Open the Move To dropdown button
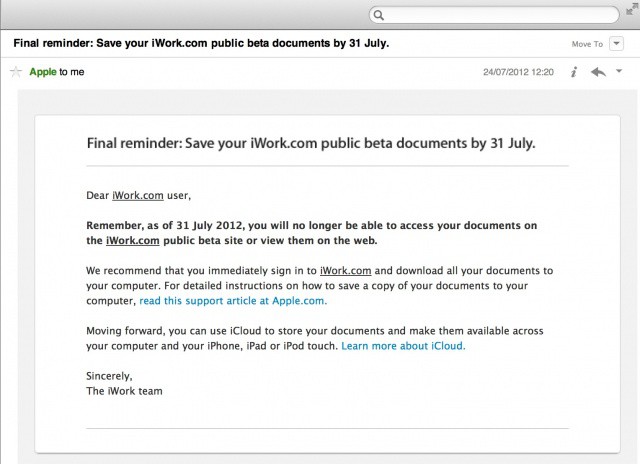This screenshot has height=464, width=640. [x=616, y=44]
